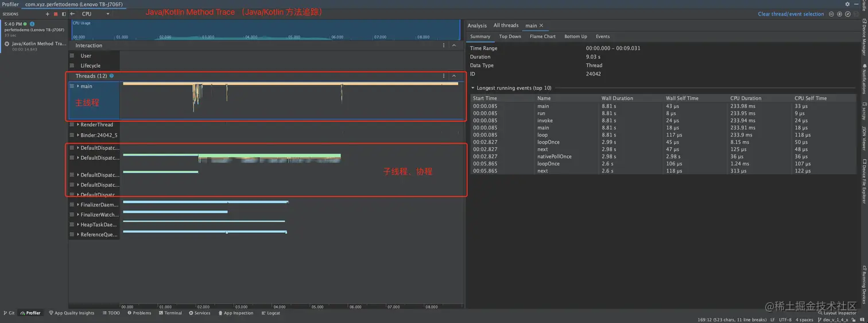Sort table by Start Time column
The image size is (868, 323).
pyautogui.click(x=503, y=98)
